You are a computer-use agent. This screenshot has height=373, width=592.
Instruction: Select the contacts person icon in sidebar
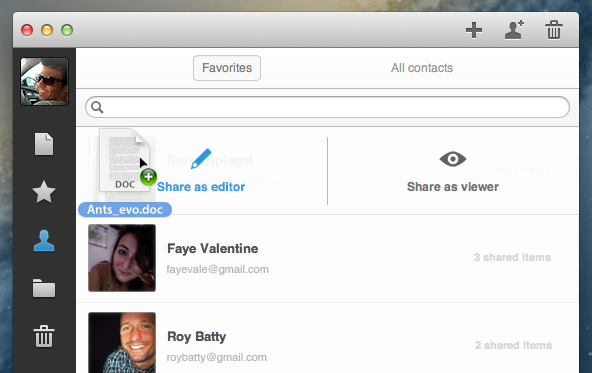pyautogui.click(x=44, y=240)
